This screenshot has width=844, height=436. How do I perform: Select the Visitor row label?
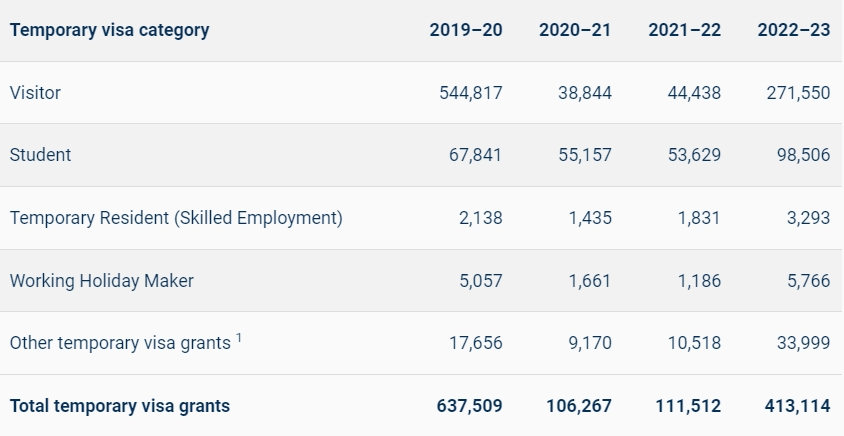click(x=35, y=93)
